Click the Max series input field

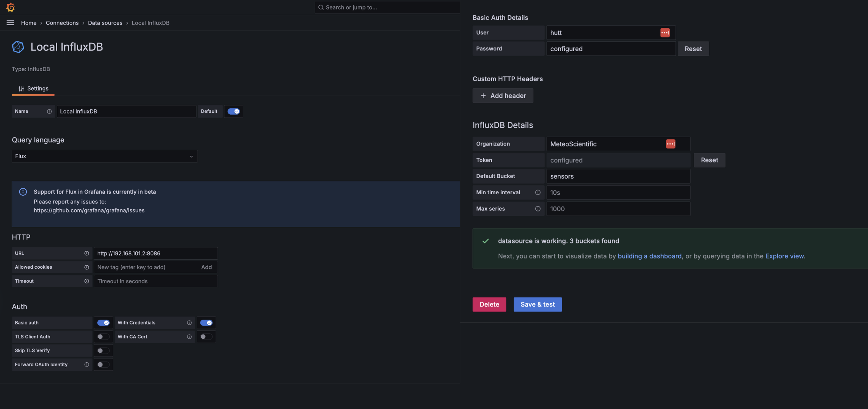[x=618, y=209]
